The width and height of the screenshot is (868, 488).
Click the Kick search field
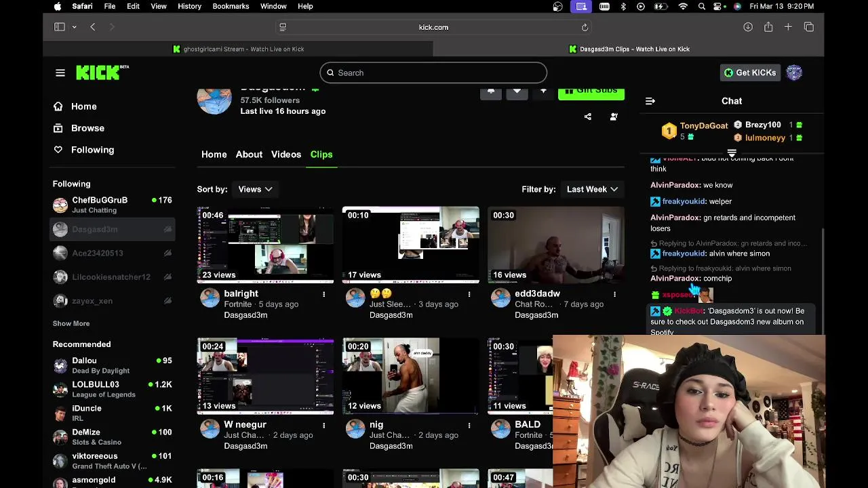click(x=433, y=73)
